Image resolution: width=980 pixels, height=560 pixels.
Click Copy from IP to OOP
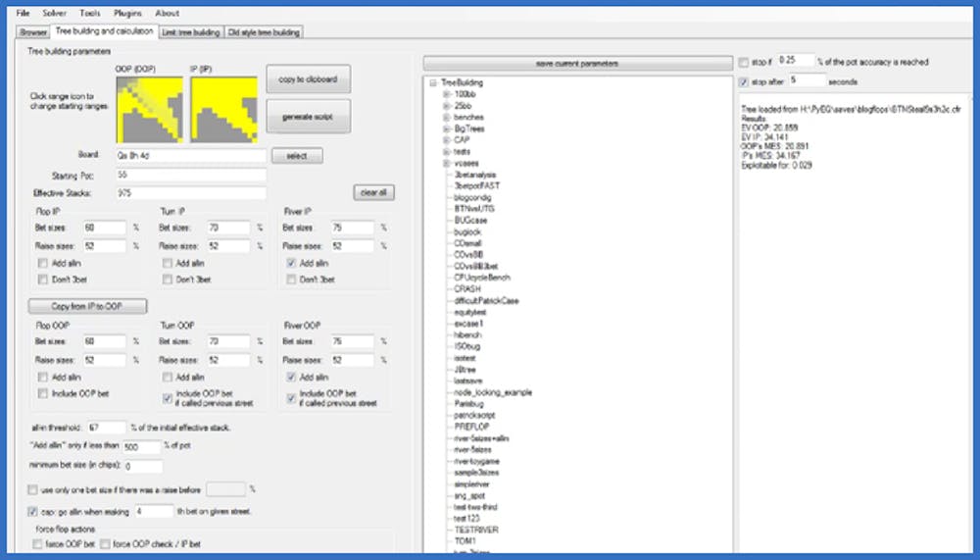87,306
